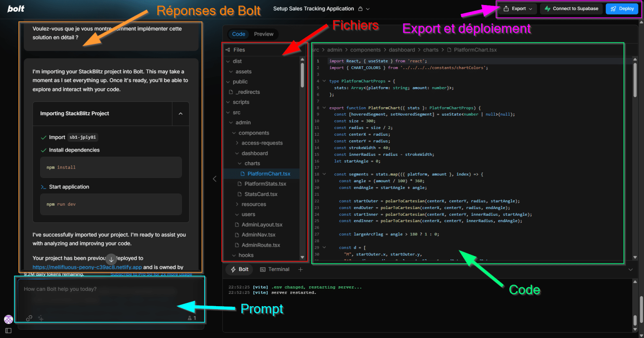644x338 pixels.
Task: Click the Deploy button
Action: click(x=622, y=8)
